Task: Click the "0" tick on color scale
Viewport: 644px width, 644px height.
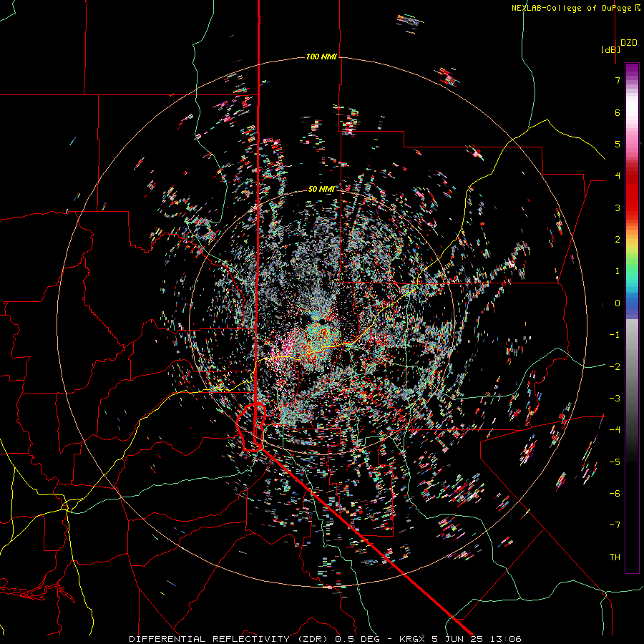Action: tap(618, 303)
